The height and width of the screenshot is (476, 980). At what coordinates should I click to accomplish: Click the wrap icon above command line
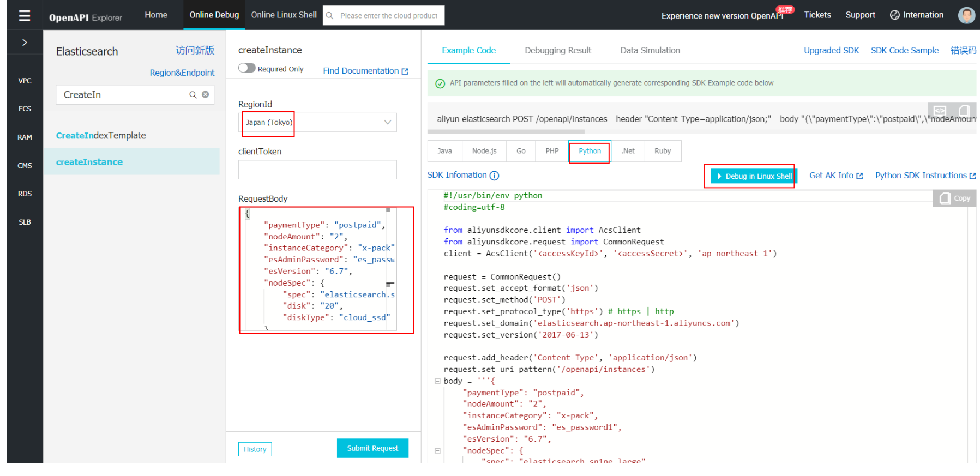pos(940,111)
